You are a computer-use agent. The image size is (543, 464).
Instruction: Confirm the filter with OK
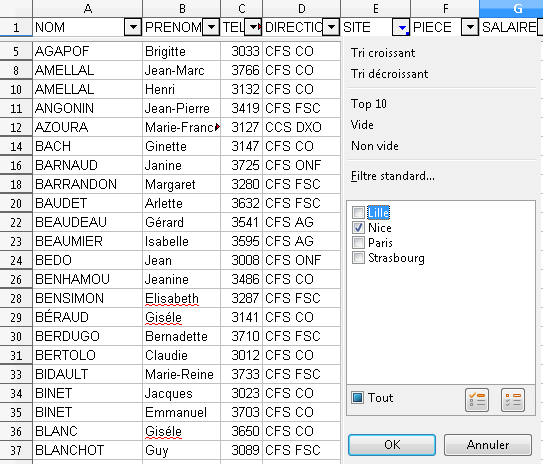coord(392,445)
